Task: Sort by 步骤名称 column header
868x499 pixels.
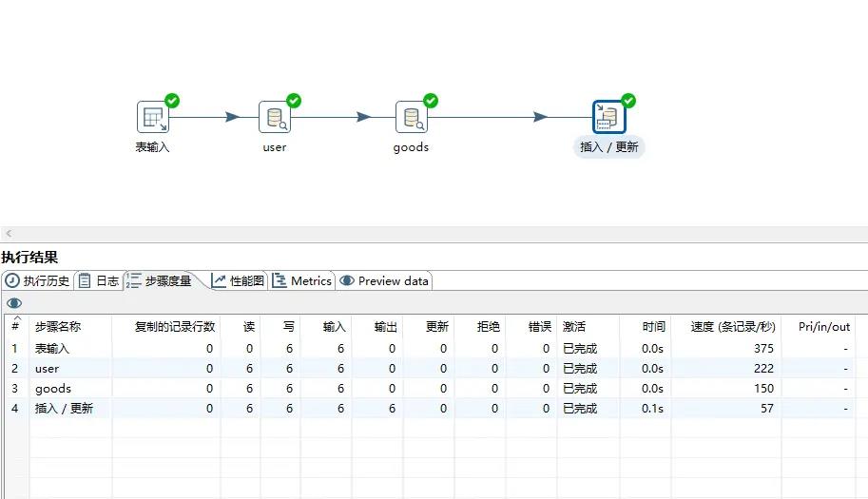Action: (x=57, y=326)
